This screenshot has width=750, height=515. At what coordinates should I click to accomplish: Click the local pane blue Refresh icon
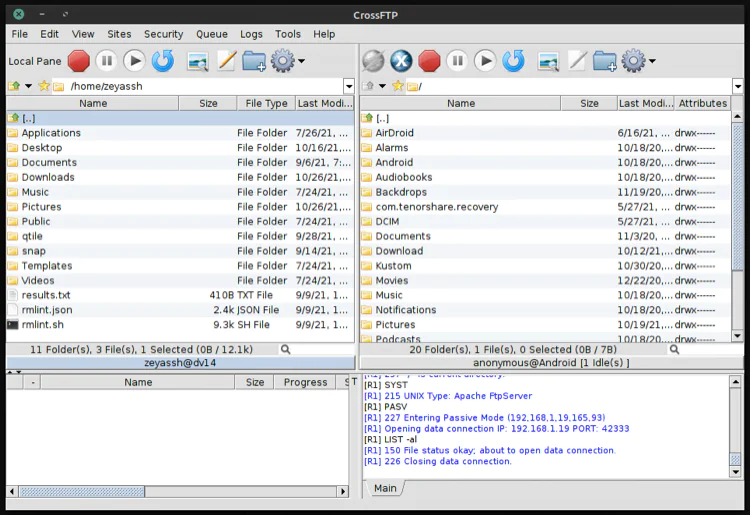(162, 61)
